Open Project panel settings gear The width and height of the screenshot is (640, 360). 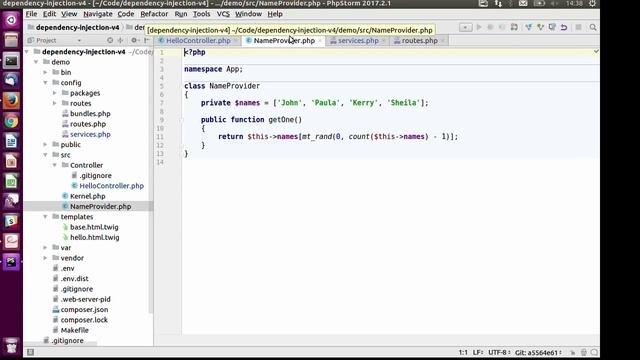(x=134, y=40)
